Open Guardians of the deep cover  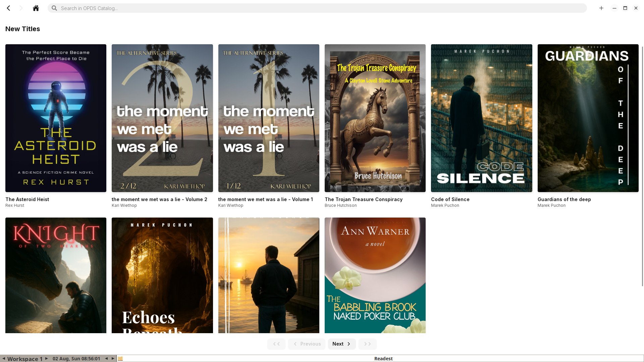coord(588,118)
